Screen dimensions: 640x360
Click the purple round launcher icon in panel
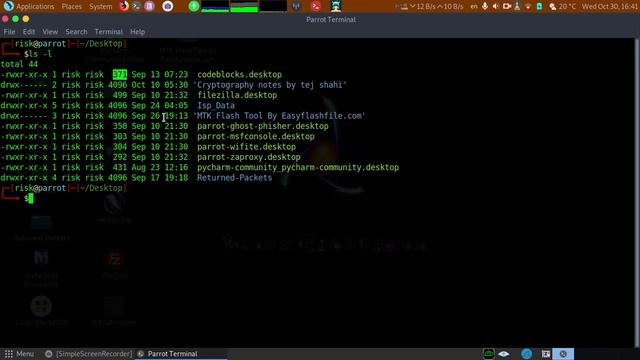tap(149, 6)
